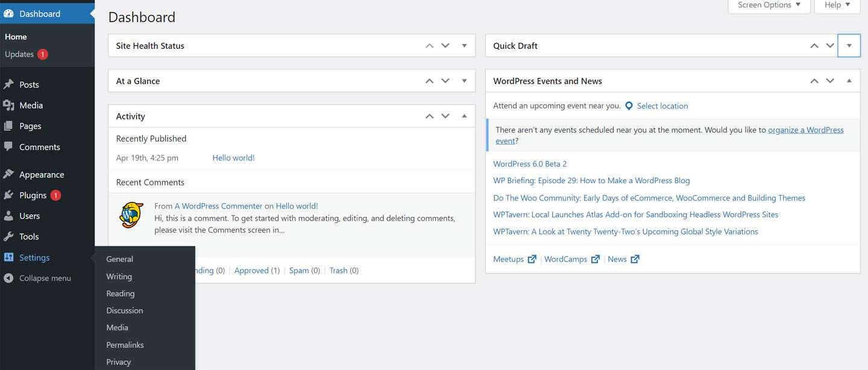Open the Screen Options dropdown
868x370 pixels.
[769, 5]
